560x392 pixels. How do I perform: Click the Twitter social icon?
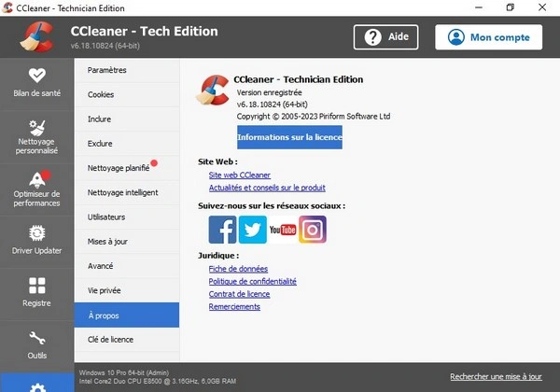click(252, 230)
